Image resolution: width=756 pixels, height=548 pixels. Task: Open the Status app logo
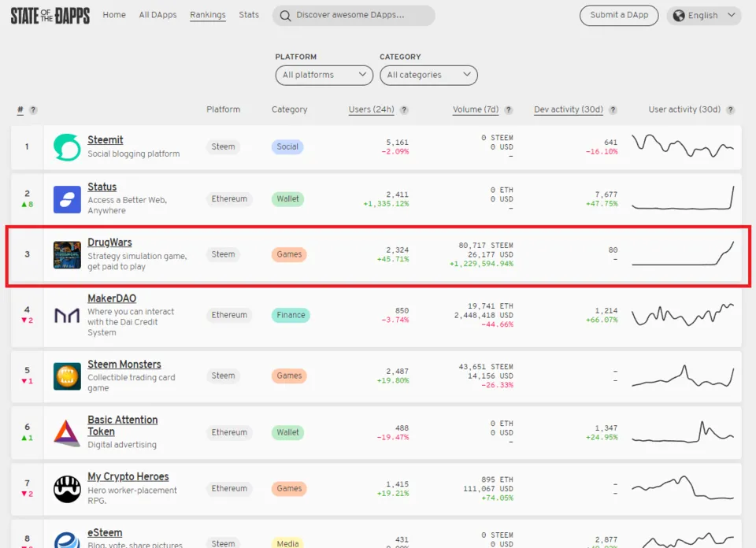click(67, 199)
